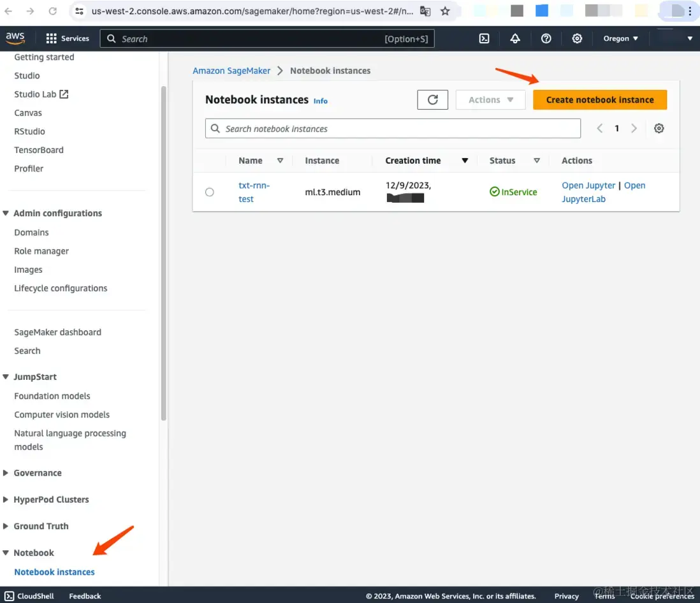The width and height of the screenshot is (700, 603).
Task: Open Domains under Admin configurations
Action: [x=31, y=233]
